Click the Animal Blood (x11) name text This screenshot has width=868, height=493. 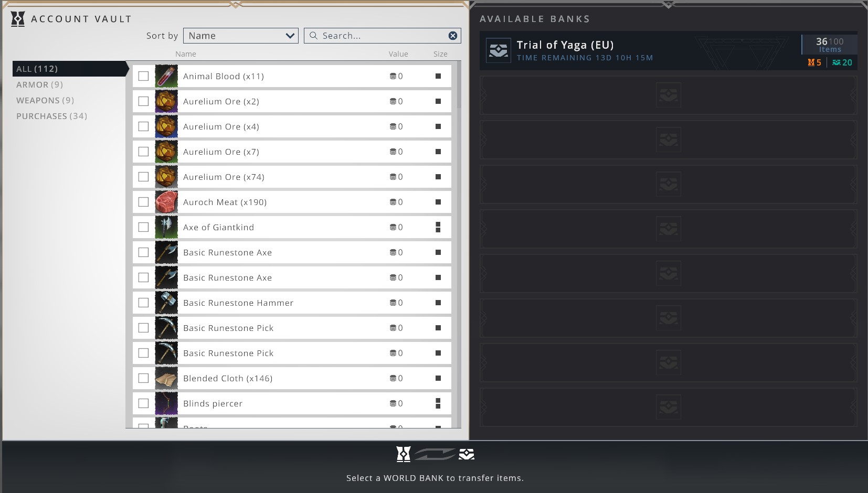[x=224, y=76]
